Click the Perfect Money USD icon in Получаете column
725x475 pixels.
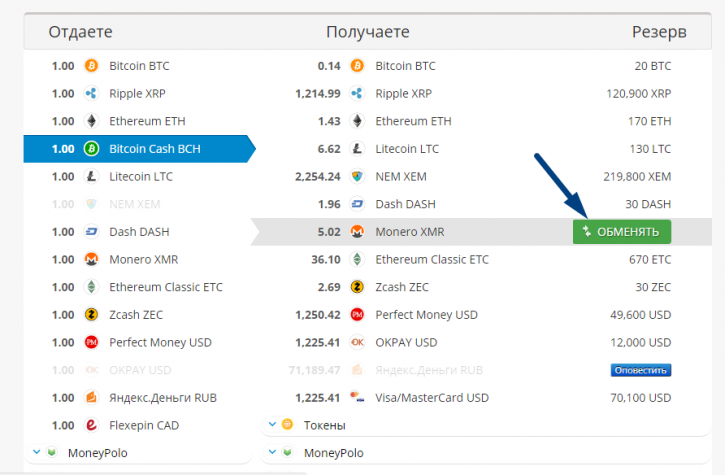tap(357, 315)
